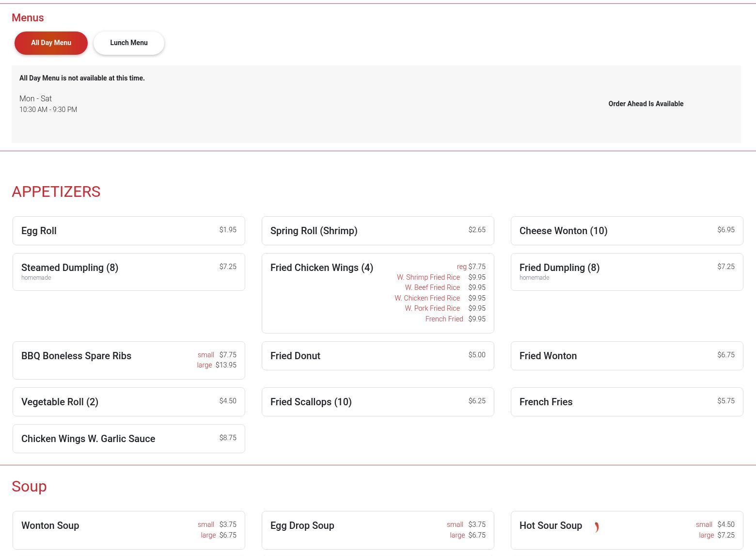Click the spicy chili pepper icon
Screen dimensions: 756x556
tap(597, 527)
